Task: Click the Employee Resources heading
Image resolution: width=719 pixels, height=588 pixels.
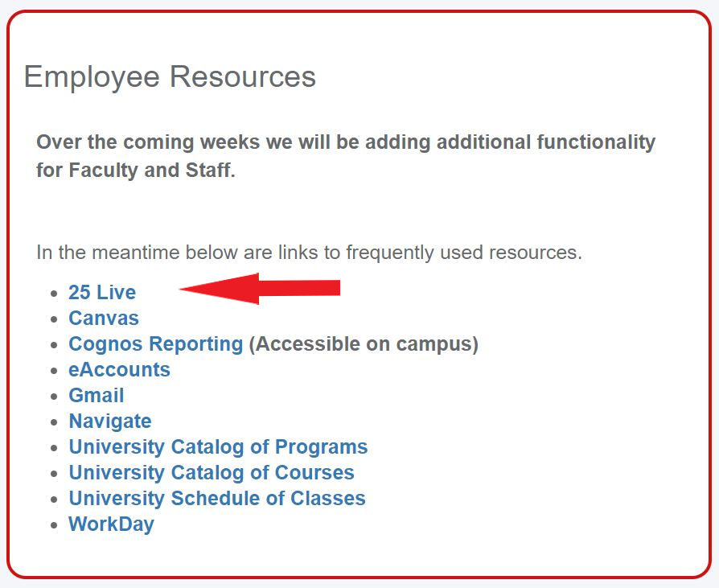Action: [170, 77]
